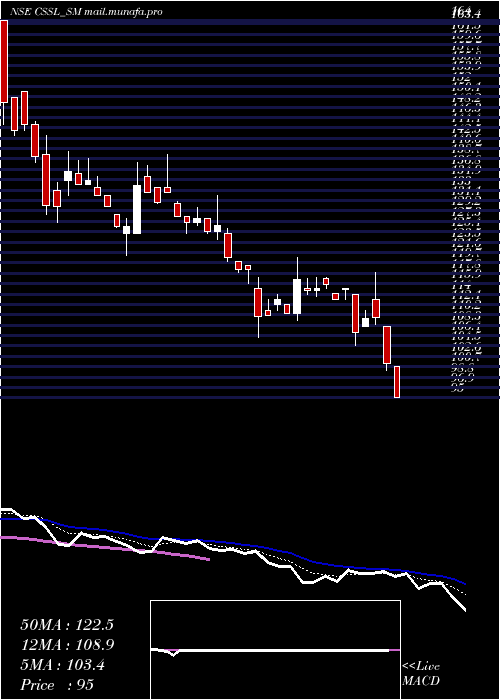Click the '12MA : 108.9' reading
Viewport: 500px width, 700px height.
coord(67,645)
